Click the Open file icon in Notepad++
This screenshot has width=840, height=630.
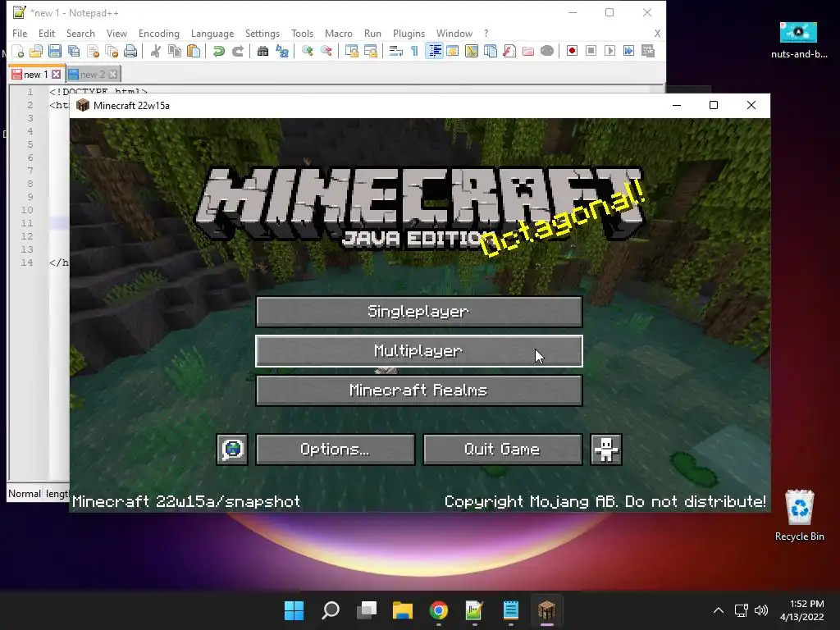coord(36,51)
